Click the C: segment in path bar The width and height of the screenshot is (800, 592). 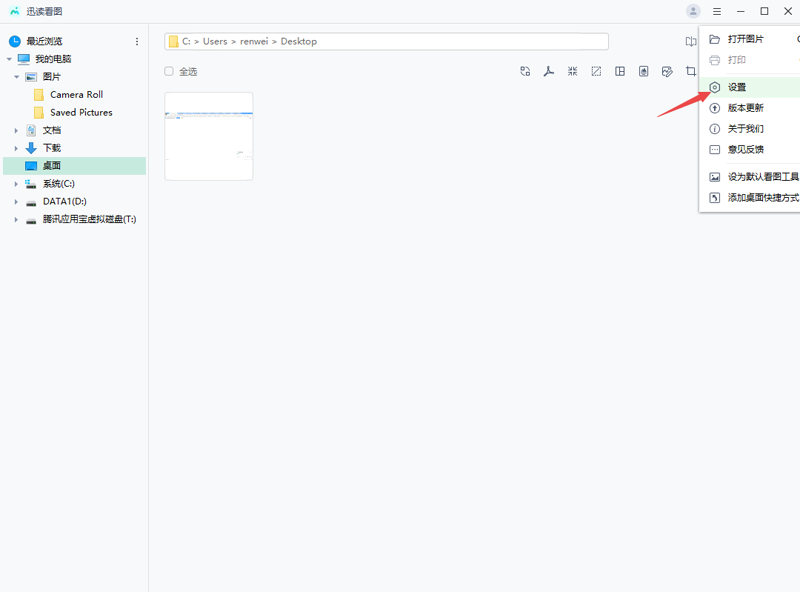coord(186,41)
